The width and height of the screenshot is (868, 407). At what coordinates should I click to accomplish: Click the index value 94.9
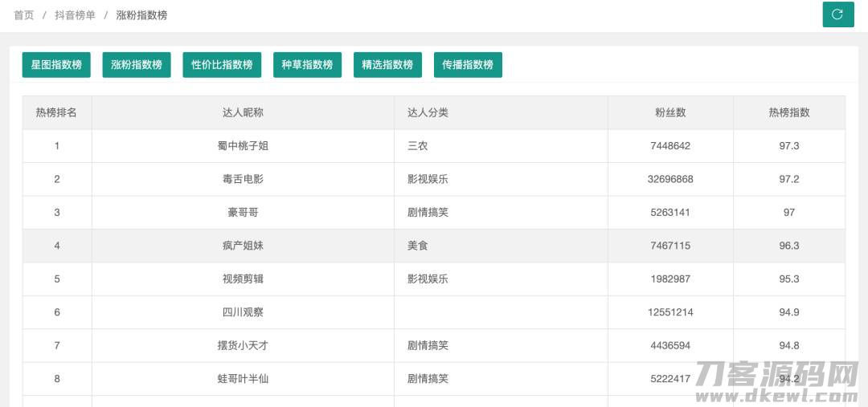[789, 312]
